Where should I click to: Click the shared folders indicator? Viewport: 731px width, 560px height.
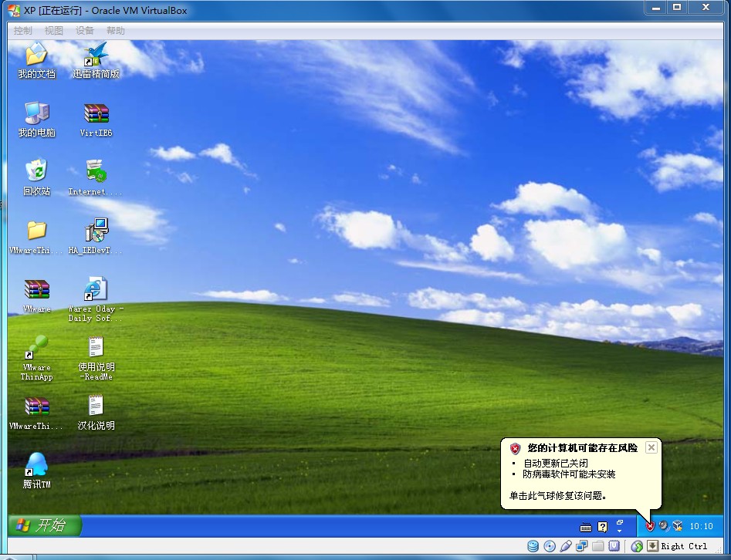597,546
